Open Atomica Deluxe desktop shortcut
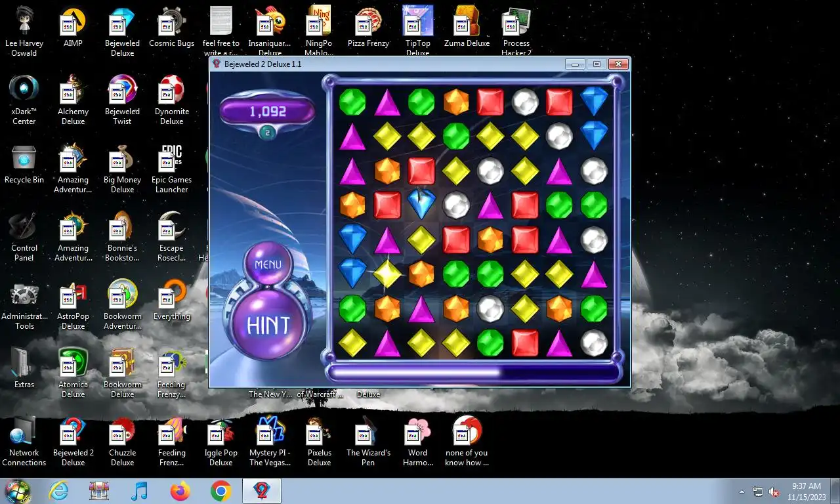 coord(73,373)
